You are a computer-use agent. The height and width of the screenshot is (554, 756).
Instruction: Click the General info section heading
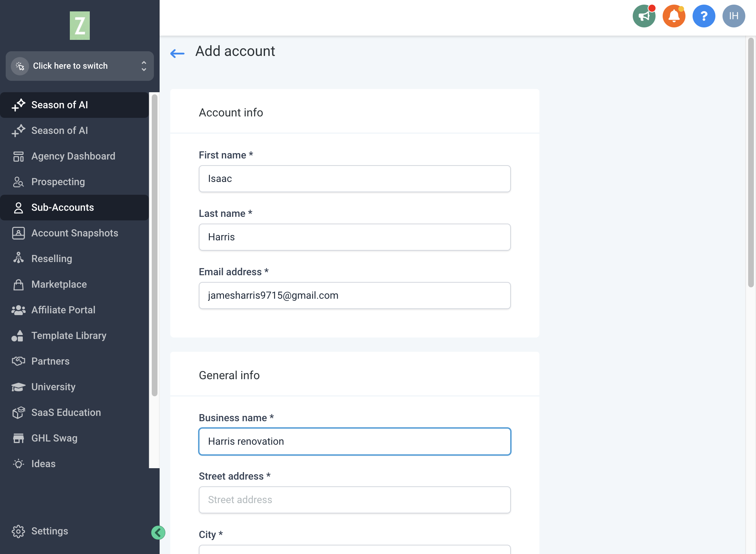229,375
